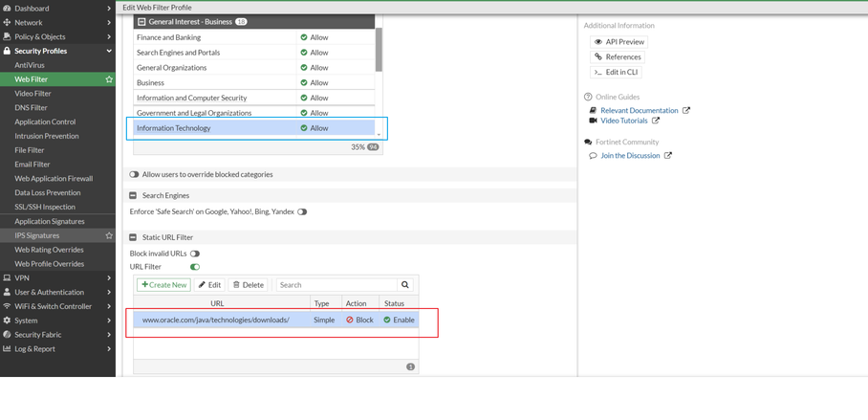Image resolution: width=868 pixels, height=420 pixels.
Task: Click the References button
Action: click(x=618, y=57)
